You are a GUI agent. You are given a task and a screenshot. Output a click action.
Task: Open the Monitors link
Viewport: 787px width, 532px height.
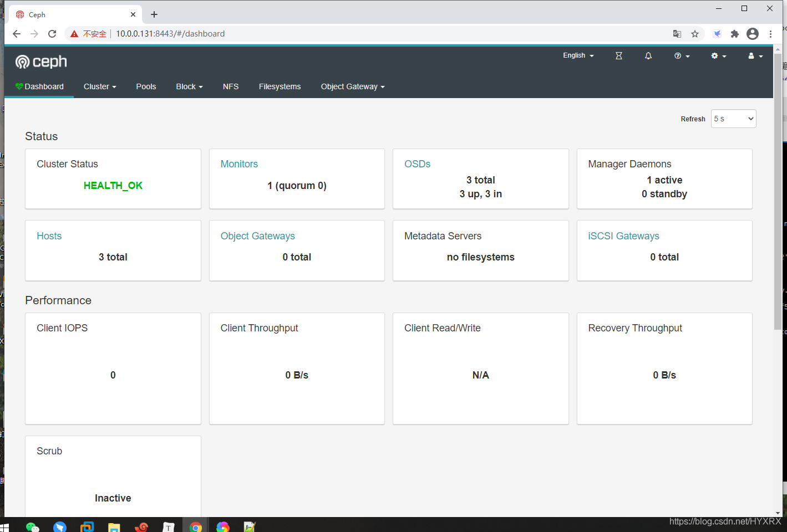coord(239,164)
